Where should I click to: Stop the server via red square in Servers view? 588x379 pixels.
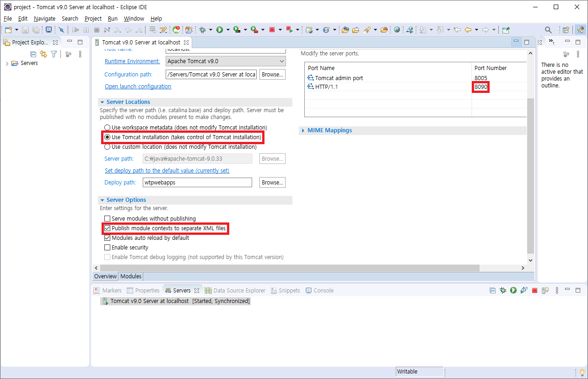534,290
